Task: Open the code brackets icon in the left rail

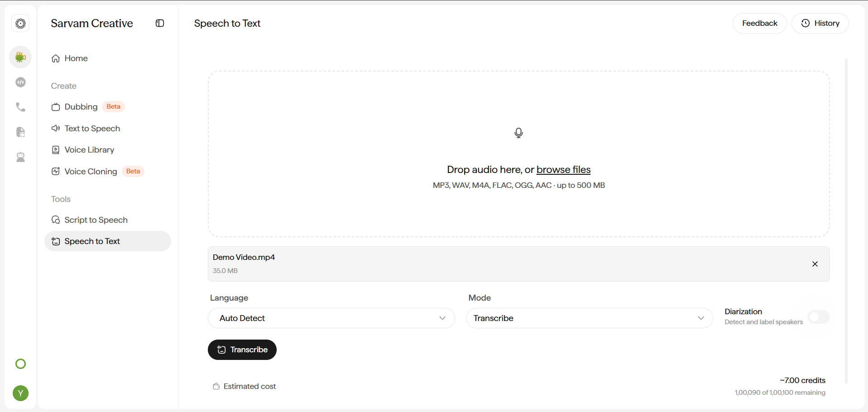Action: pyautogui.click(x=20, y=82)
